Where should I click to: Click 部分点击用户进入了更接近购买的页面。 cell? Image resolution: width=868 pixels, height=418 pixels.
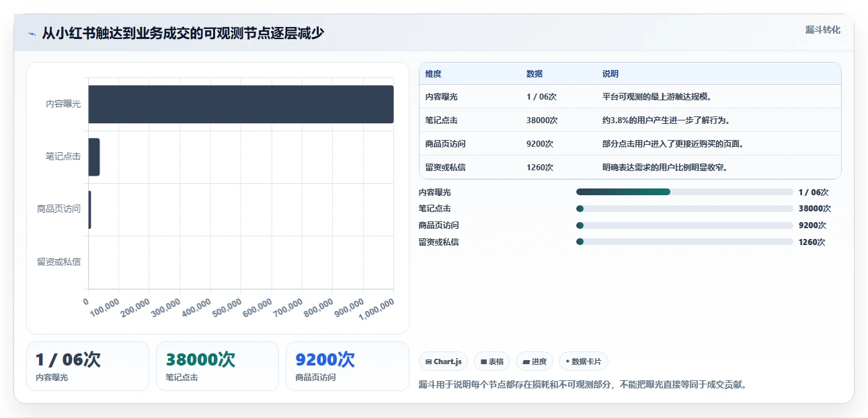[673, 144]
